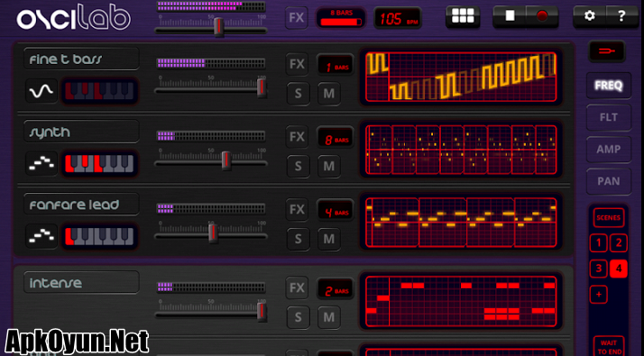The height and width of the screenshot is (356, 644).
Task: Toggle the master FX button
Action: click(x=297, y=18)
